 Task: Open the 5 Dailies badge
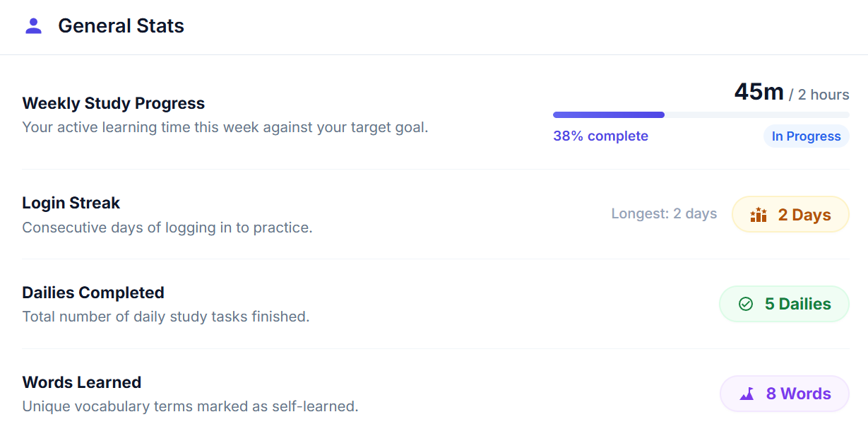pyautogui.click(x=784, y=304)
